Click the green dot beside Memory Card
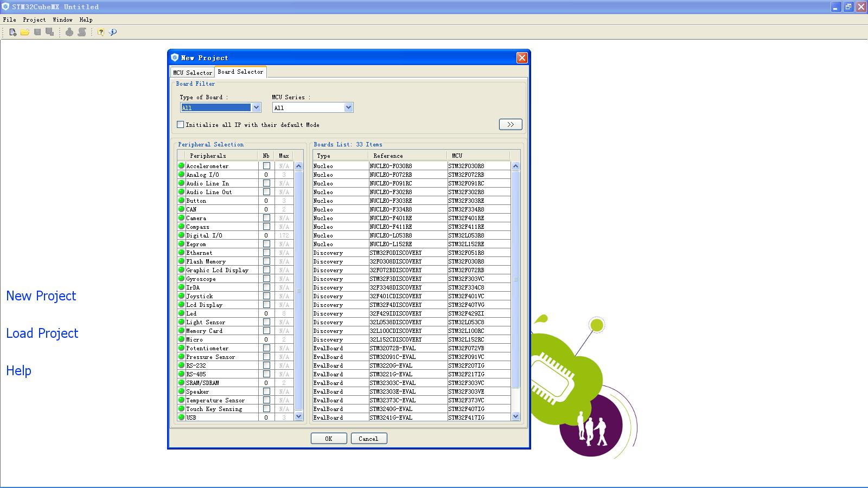 tap(182, 331)
